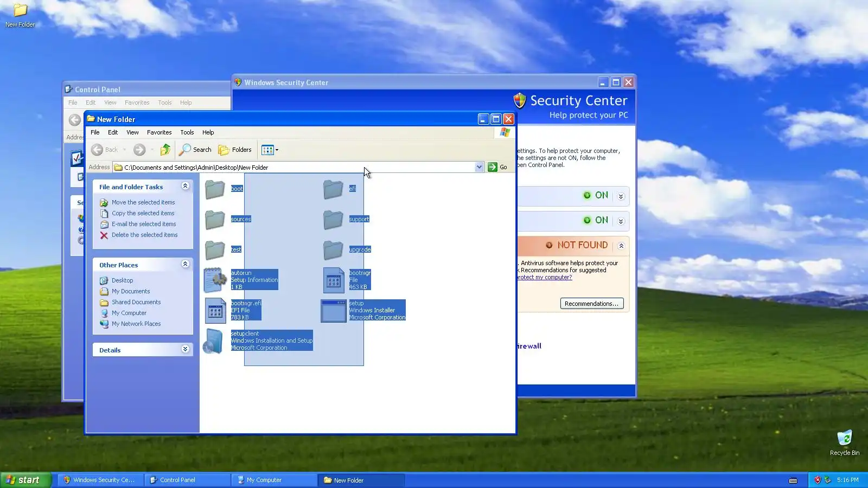Click the New Folder title bar folder icon
Viewport: 868px width, 488px height.
[91, 119]
